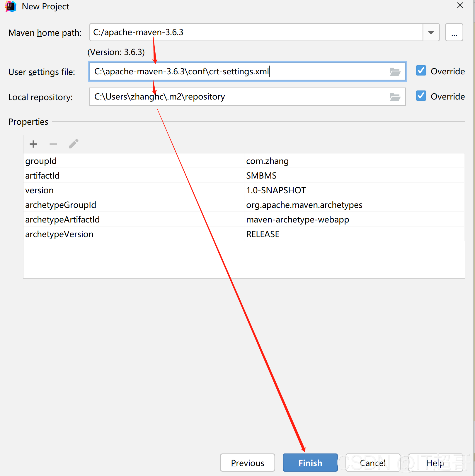Viewport: 475px width, 476px height.
Task: Click the ellipsis browse button for Maven home
Action: click(454, 32)
